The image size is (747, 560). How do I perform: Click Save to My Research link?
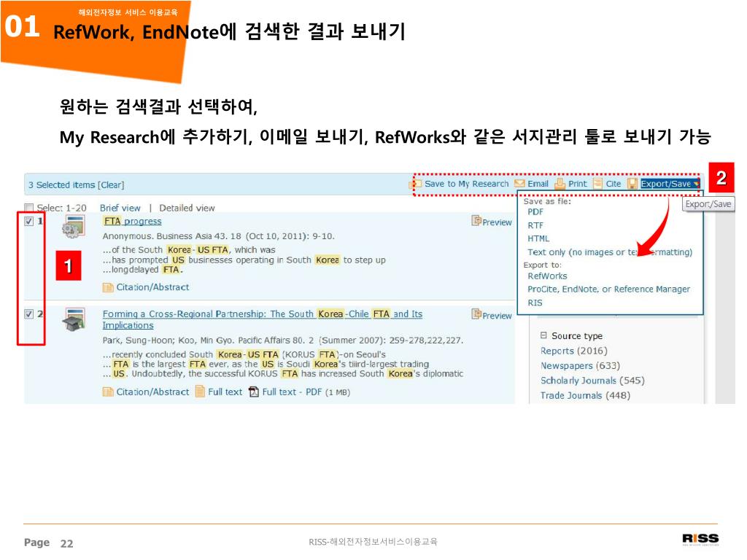point(466,184)
